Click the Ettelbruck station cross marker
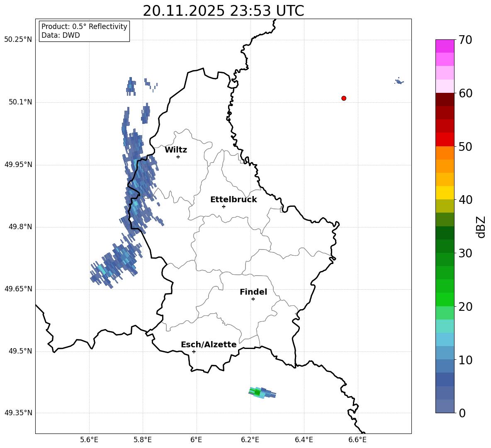 coord(224,206)
